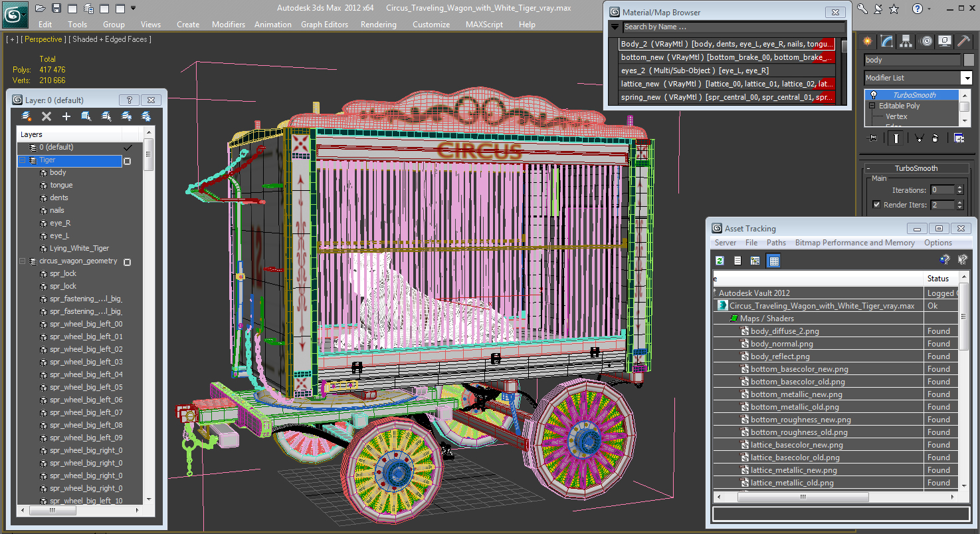Open the Utilities hammer panel tab
The image size is (980, 534).
[964, 41]
